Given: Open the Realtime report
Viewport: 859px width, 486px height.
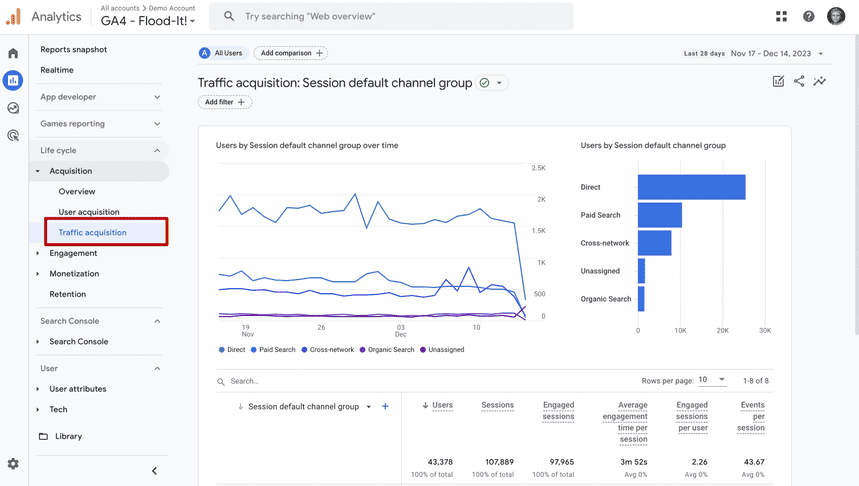Looking at the screenshot, I should click(57, 70).
